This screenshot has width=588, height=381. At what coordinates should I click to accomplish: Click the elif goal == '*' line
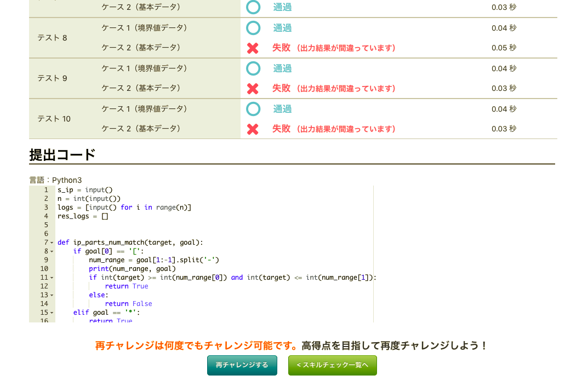click(106, 313)
